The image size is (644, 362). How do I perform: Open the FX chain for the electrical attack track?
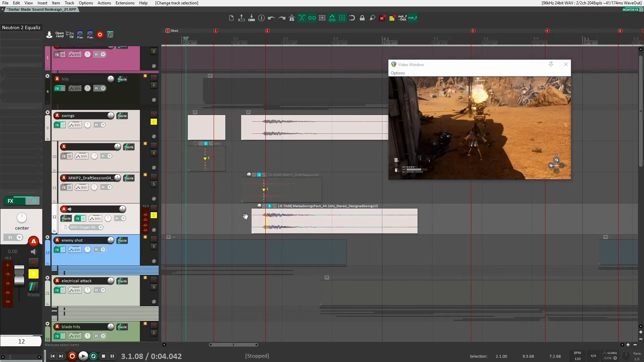click(56, 290)
